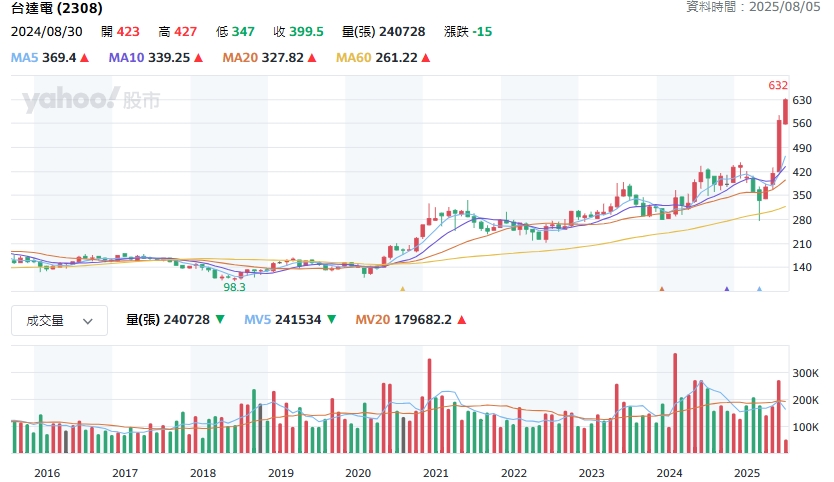Image resolution: width=834 pixels, height=482 pixels.
Task: Click the green down arrow after MV5
Action: tap(331, 320)
